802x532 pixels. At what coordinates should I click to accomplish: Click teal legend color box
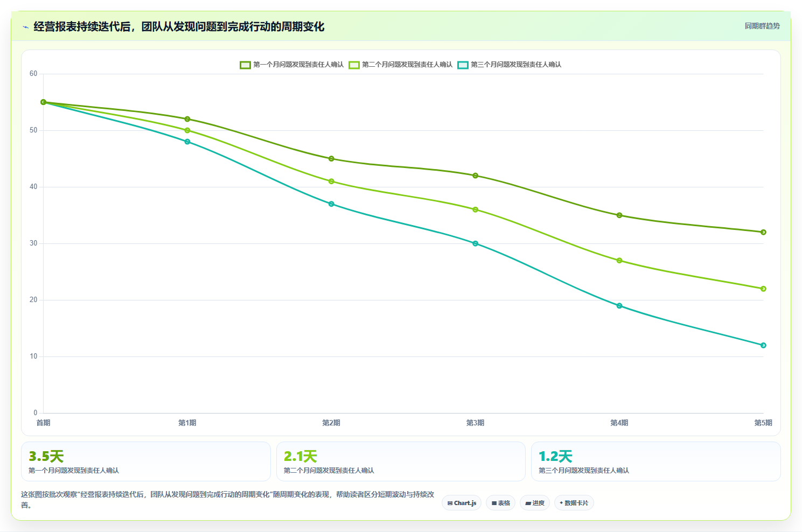[x=463, y=65]
